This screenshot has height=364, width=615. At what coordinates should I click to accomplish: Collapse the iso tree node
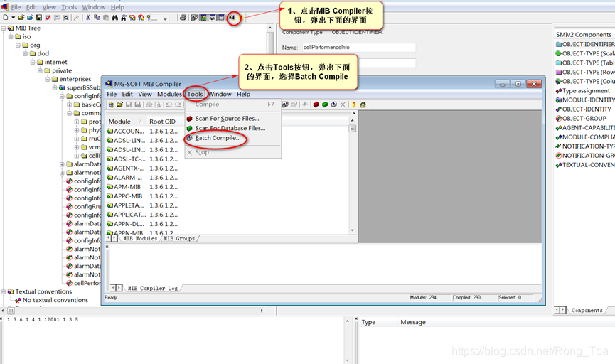11,36
